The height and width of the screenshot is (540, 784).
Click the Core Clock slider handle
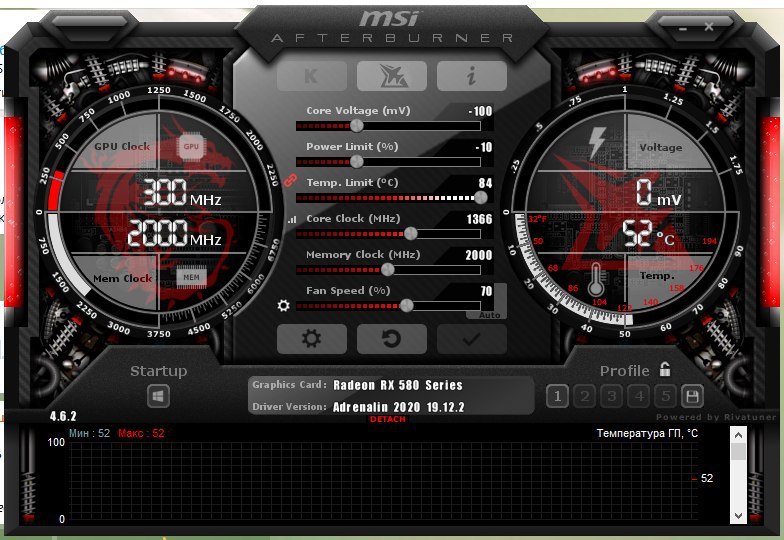tap(410, 234)
